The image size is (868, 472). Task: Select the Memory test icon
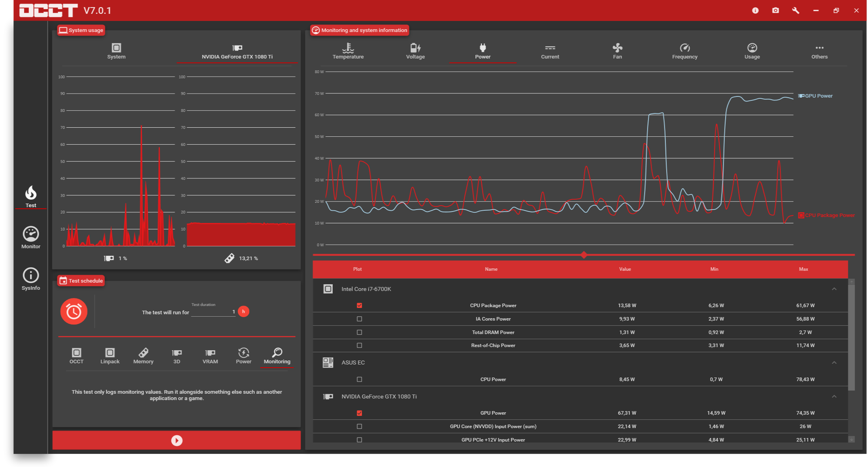[x=143, y=355]
